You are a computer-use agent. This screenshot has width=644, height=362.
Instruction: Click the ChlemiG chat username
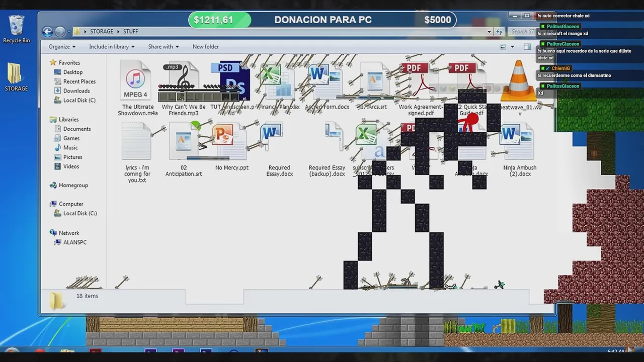point(560,68)
